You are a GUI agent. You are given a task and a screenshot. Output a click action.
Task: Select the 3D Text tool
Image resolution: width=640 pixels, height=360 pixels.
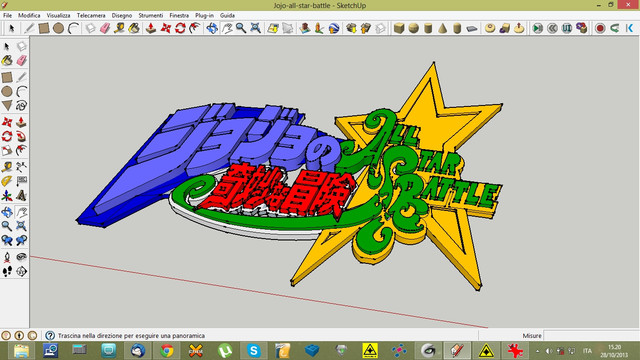click(x=21, y=196)
